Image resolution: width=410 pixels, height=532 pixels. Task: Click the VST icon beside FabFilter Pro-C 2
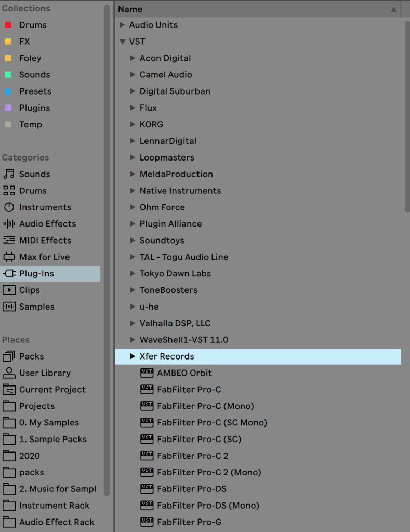point(147,456)
